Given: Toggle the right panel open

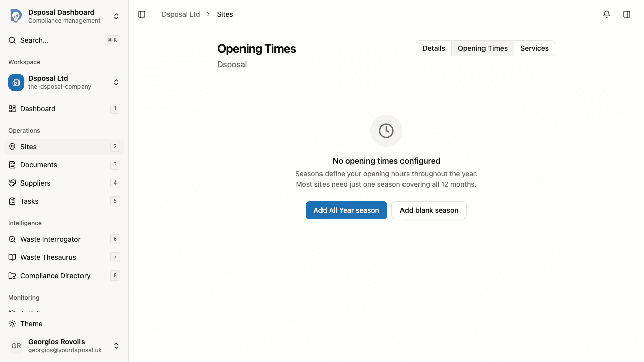Looking at the screenshot, I should 627,14.
